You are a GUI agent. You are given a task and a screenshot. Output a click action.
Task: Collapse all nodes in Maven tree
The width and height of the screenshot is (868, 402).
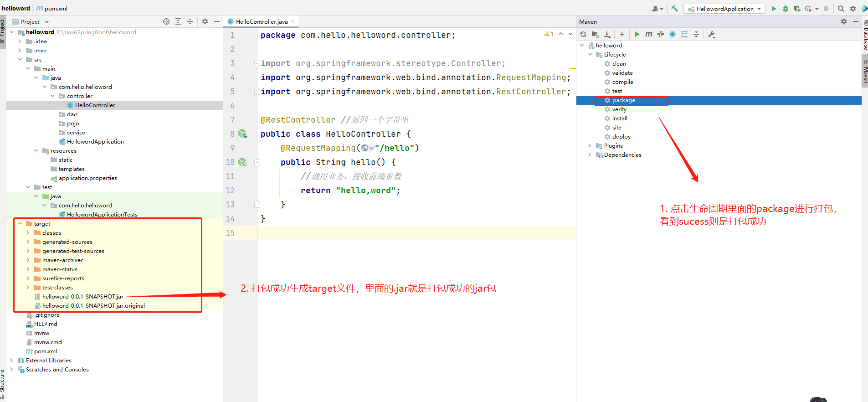696,34
